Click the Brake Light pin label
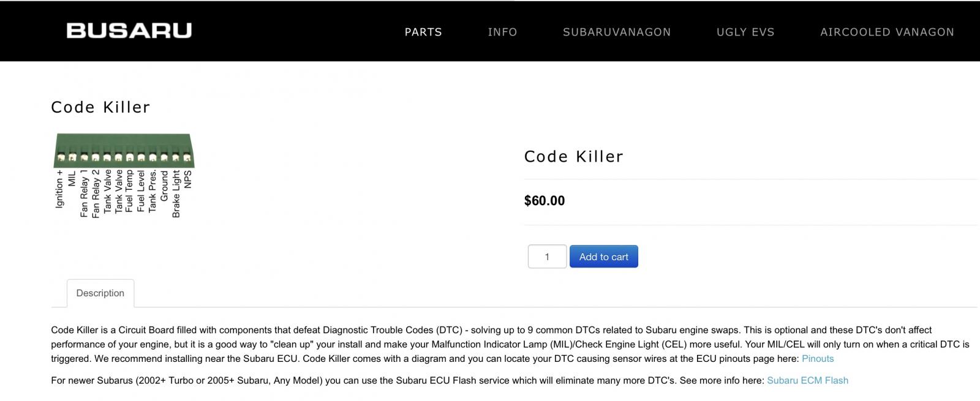 pos(176,193)
